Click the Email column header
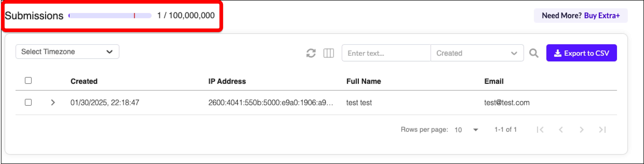Viewport: 644px width, 164px height. (494, 81)
